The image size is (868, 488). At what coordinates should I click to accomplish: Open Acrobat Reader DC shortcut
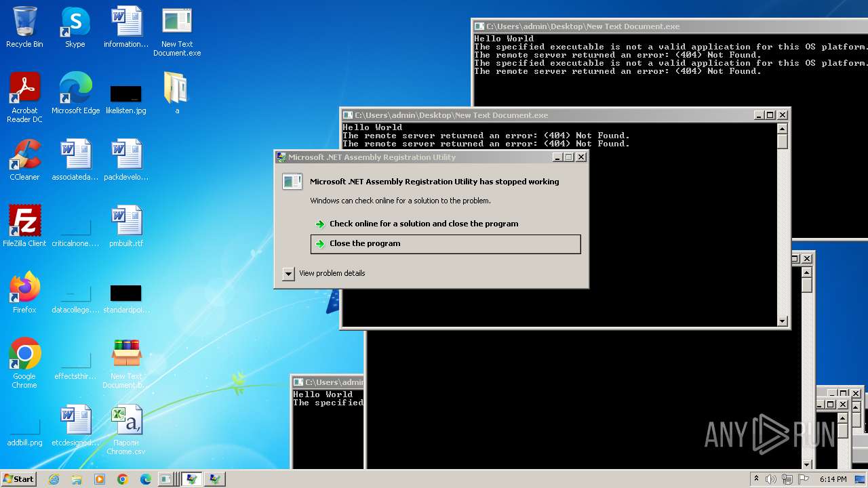click(24, 98)
